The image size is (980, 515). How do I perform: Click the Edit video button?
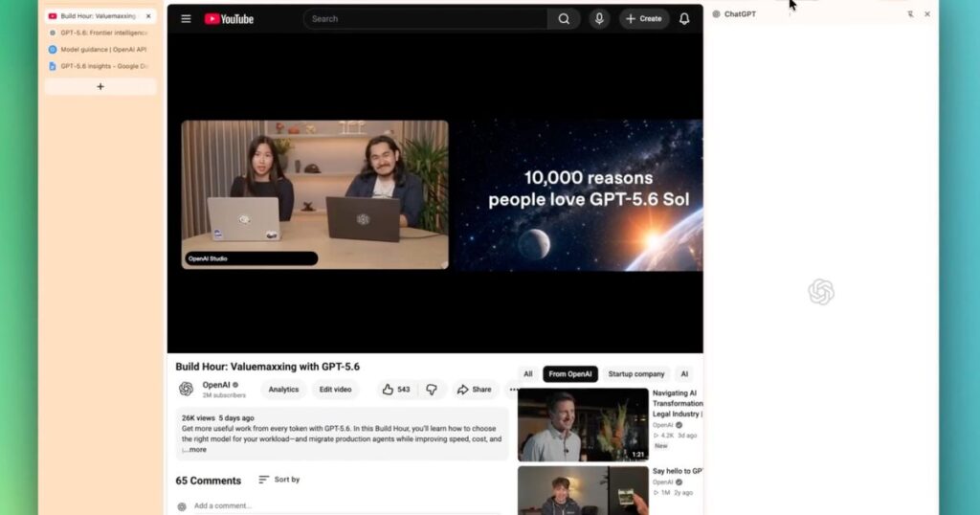click(x=335, y=390)
